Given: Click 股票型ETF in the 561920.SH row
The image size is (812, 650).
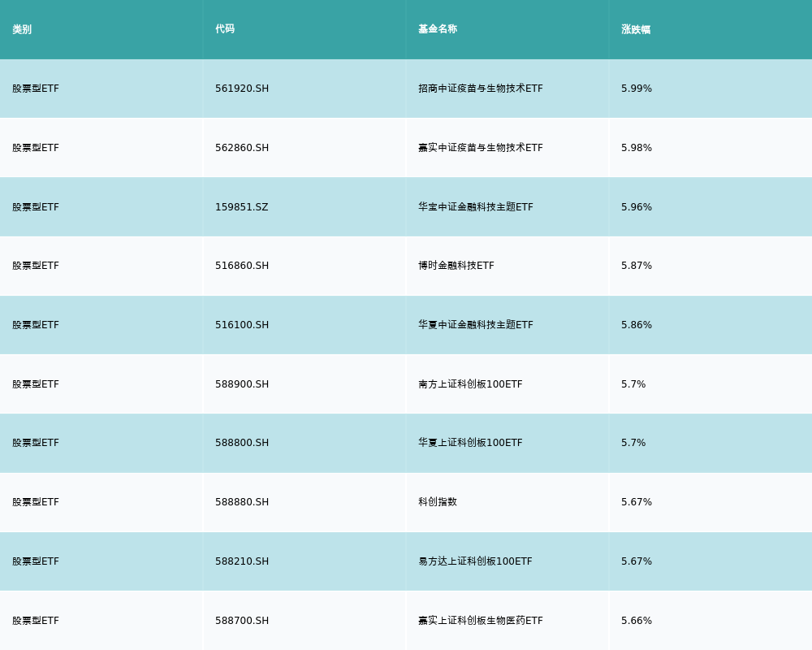Looking at the screenshot, I should pos(36,89).
